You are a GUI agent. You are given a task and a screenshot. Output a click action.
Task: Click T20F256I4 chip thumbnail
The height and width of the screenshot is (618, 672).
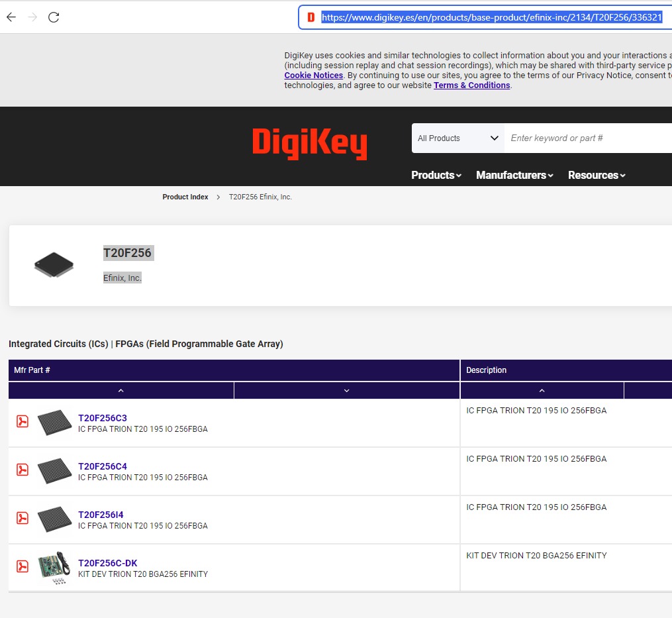click(x=54, y=519)
